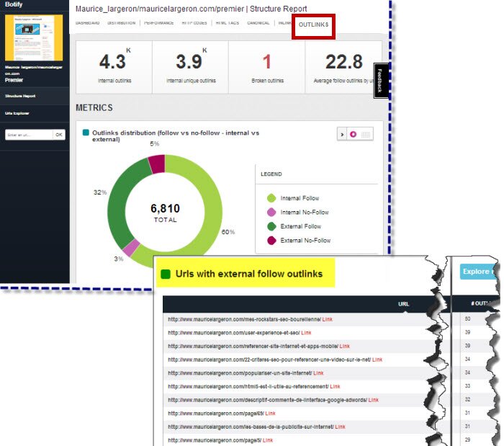Click the Explore button
Image resolution: width=504 pixels, height=446 pixels.
point(478,272)
